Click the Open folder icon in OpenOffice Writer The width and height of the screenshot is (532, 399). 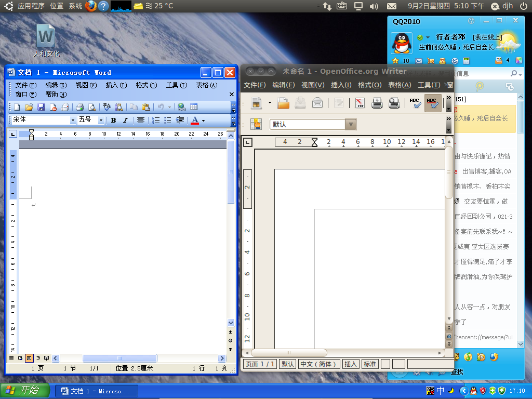pyautogui.click(x=283, y=103)
